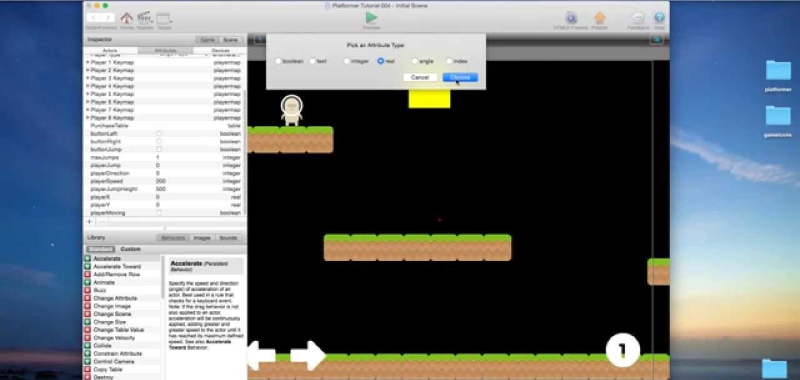Open the Scenes clapperboard icon
The height and width of the screenshot is (380, 800).
coord(145,18)
